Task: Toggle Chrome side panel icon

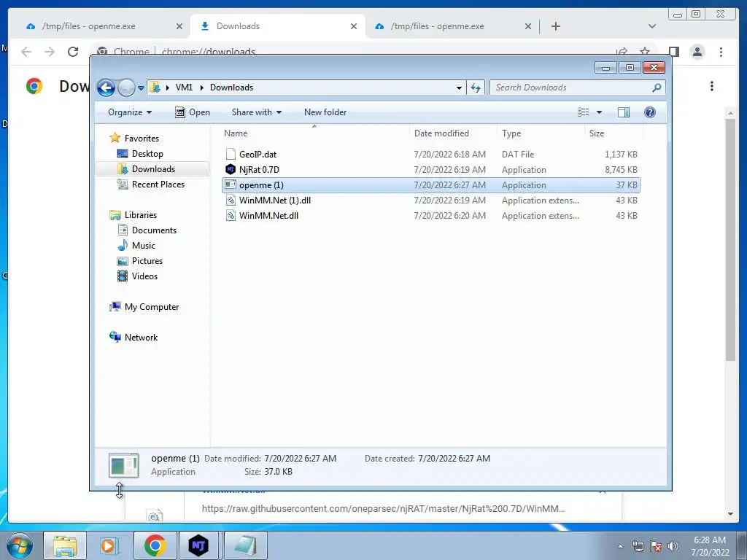Action: 673,52
